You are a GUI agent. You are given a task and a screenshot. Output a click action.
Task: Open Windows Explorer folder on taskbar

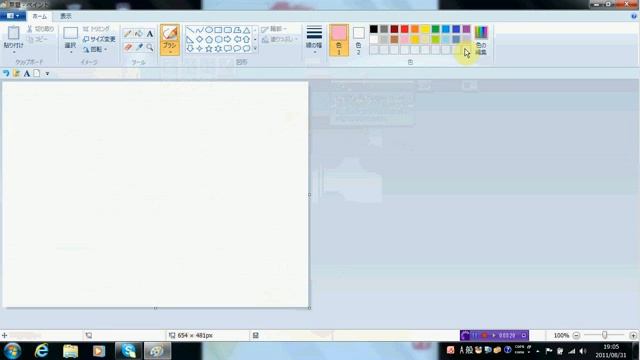point(70,351)
